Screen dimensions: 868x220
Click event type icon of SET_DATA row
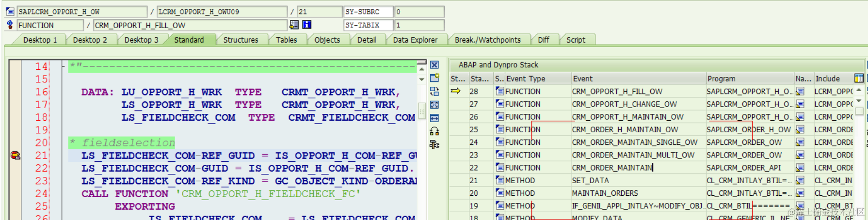tap(499, 180)
